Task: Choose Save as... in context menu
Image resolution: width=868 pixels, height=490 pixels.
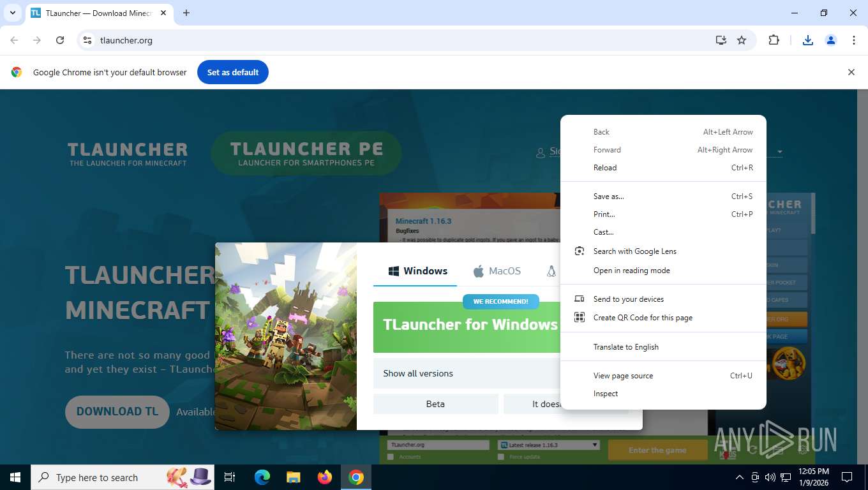Action: coord(664,197)
